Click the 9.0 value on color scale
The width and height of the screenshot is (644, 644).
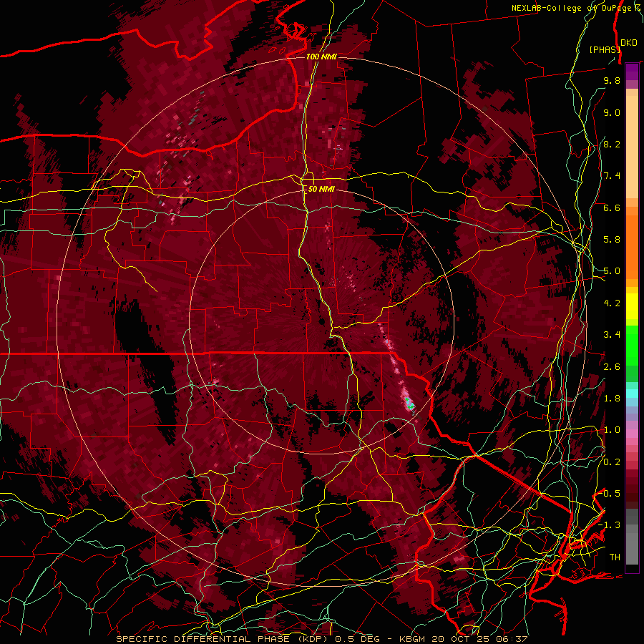point(612,112)
